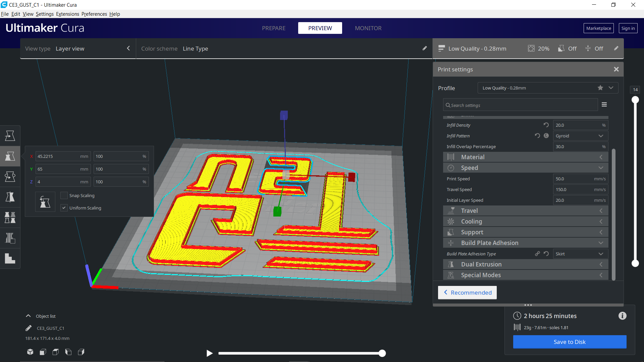Image resolution: width=644 pixels, height=362 pixels.
Task: Select the Support Blocker tool
Action: [10, 238]
